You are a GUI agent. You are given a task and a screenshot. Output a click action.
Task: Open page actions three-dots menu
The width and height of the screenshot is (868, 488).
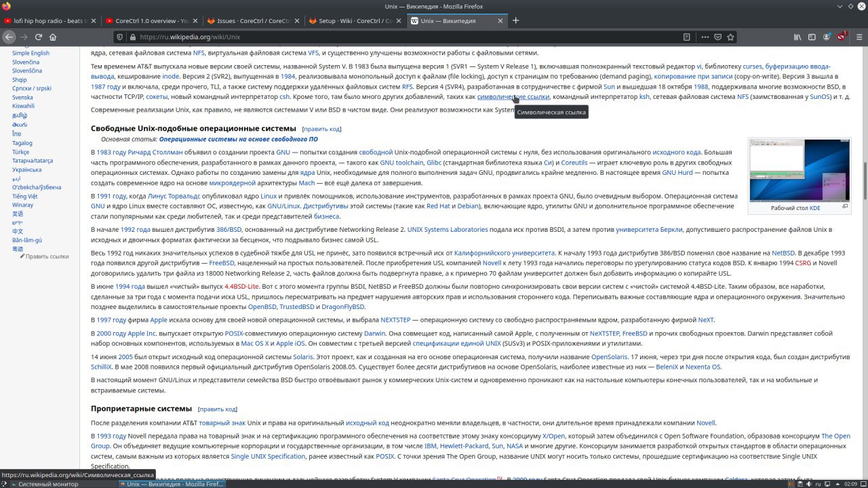705,37
